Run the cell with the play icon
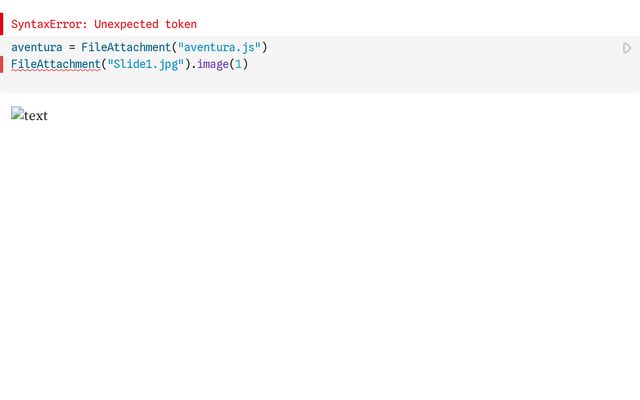This screenshot has height=400, width=640. point(627,48)
